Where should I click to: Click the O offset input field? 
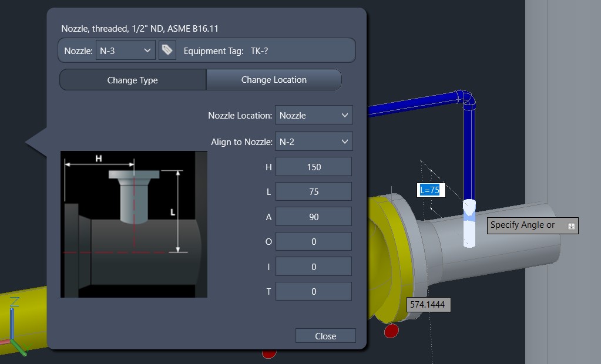tap(314, 241)
